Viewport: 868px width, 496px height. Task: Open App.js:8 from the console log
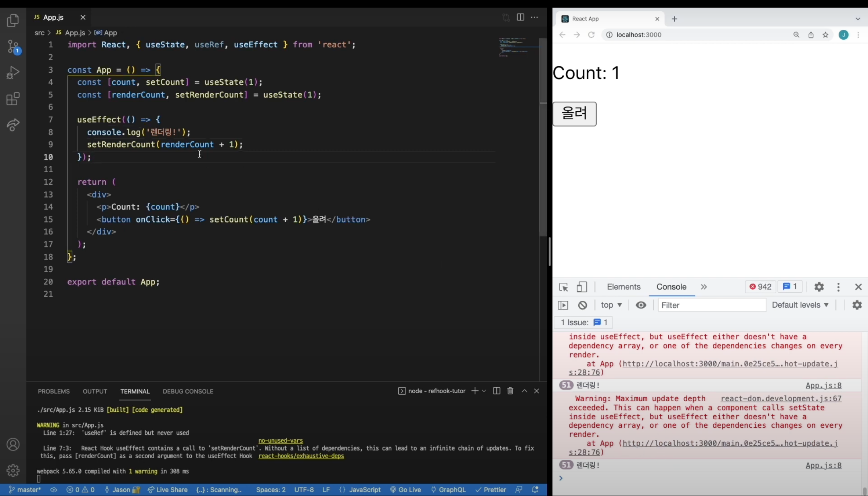(823, 385)
